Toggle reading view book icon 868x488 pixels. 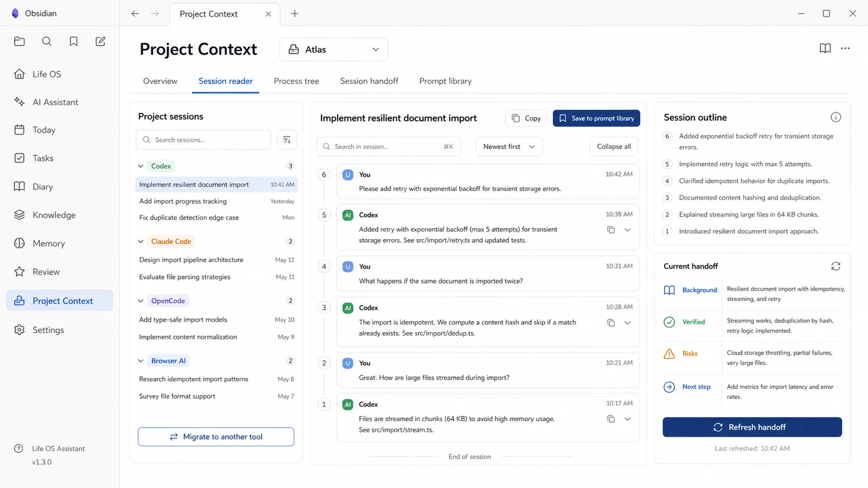point(825,48)
